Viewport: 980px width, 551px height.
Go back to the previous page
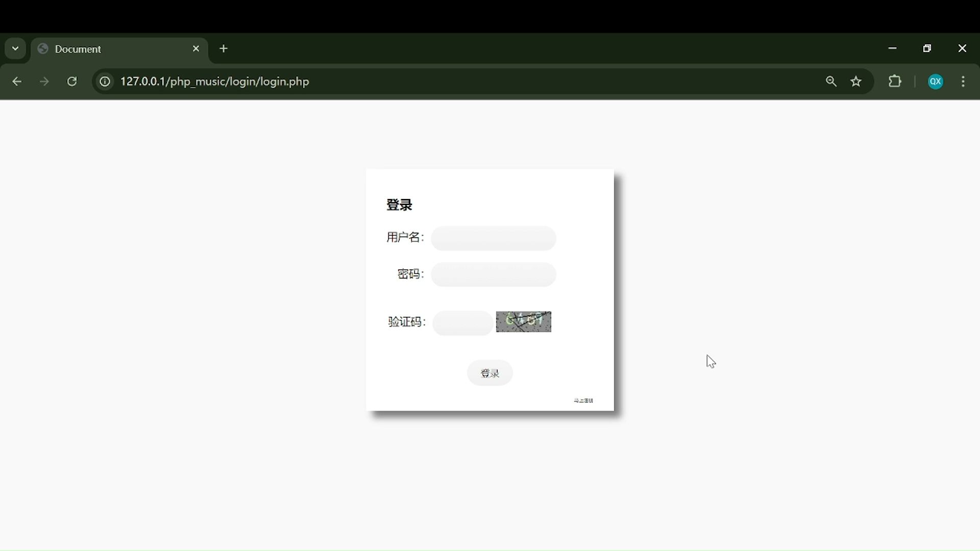coord(17,82)
